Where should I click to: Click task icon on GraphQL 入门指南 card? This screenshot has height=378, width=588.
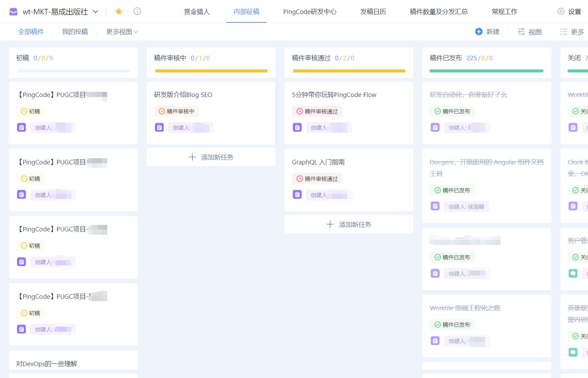click(297, 195)
